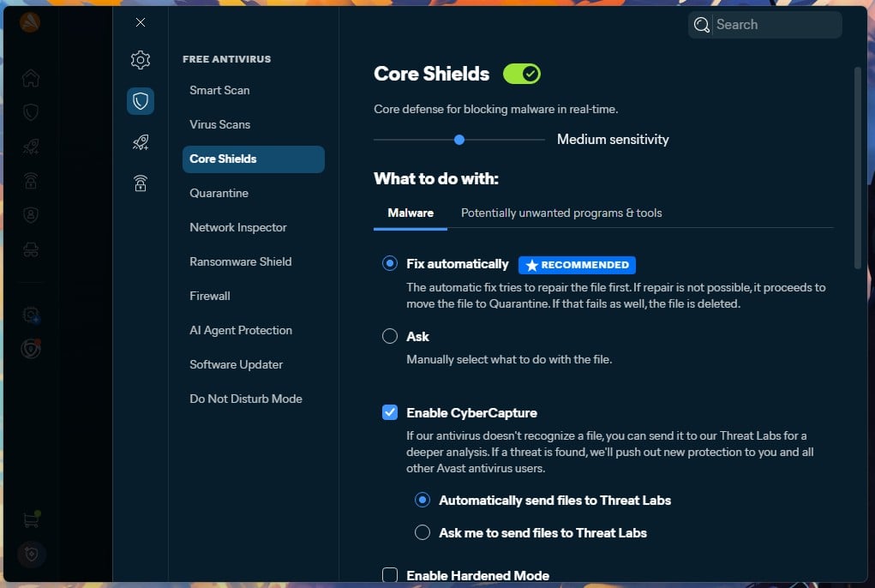875x588 pixels.
Task: Click the 'Core defense for blocking malware' description
Action: (495, 110)
